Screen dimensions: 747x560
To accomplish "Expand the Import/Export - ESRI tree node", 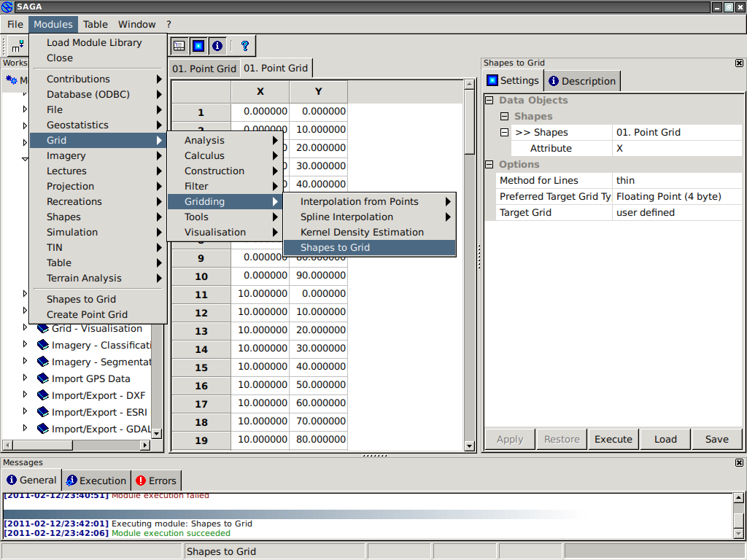I will pyautogui.click(x=26, y=412).
